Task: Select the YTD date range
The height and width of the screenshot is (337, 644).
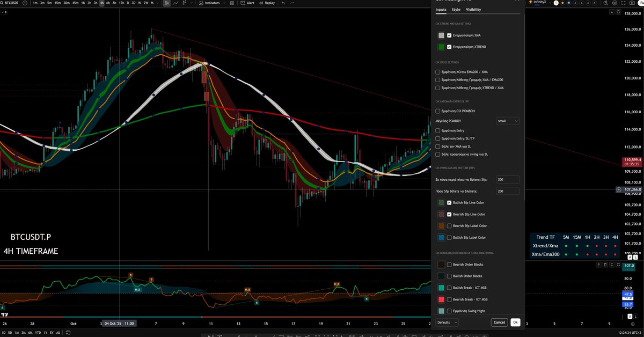Action: (38, 333)
